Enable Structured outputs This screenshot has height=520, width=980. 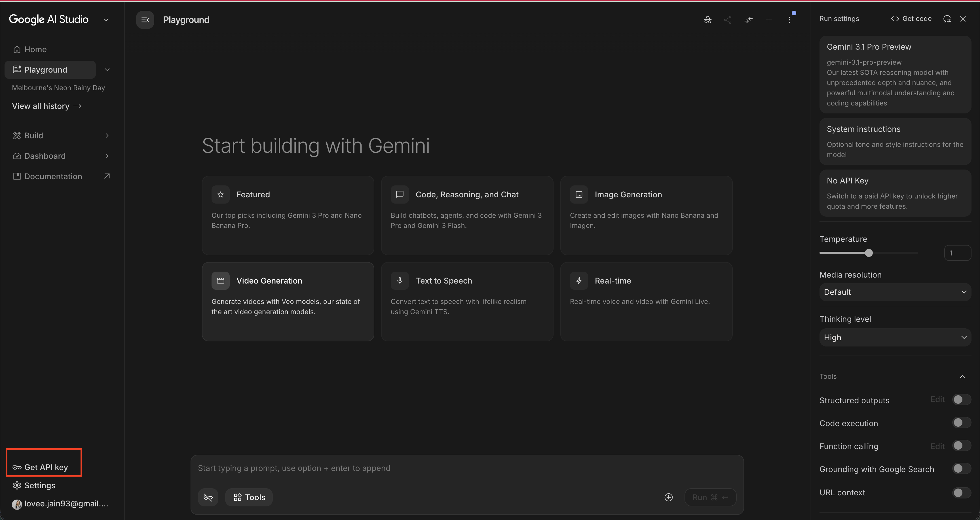point(960,399)
